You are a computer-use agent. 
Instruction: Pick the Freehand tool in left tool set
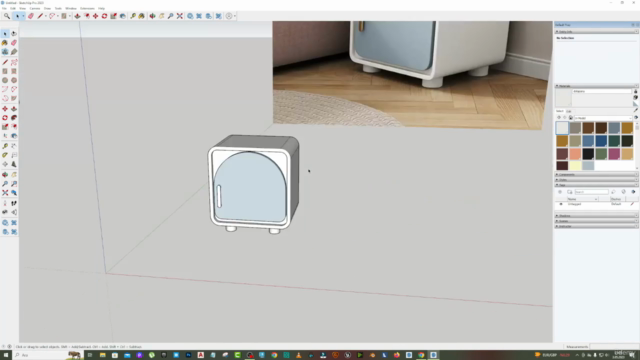14,62
